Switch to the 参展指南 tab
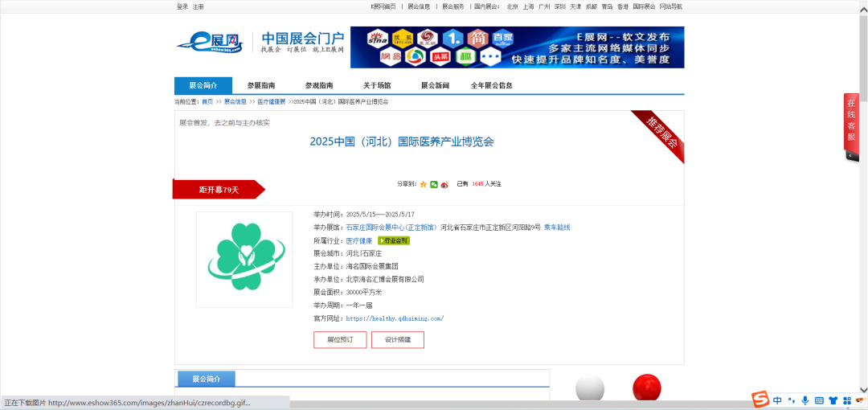868x410 pixels. click(x=261, y=86)
